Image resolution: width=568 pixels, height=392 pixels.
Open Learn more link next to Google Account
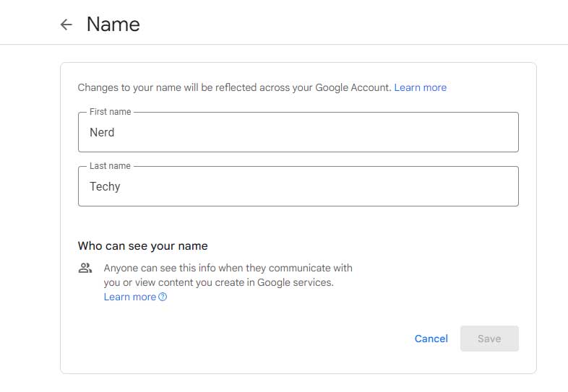pyautogui.click(x=420, y=87)
